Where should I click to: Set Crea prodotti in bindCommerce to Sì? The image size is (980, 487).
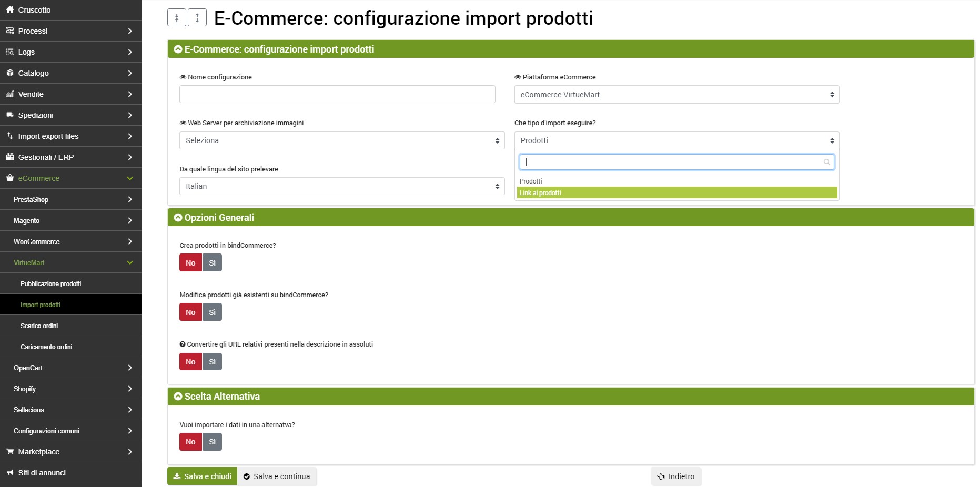(212, 263)
